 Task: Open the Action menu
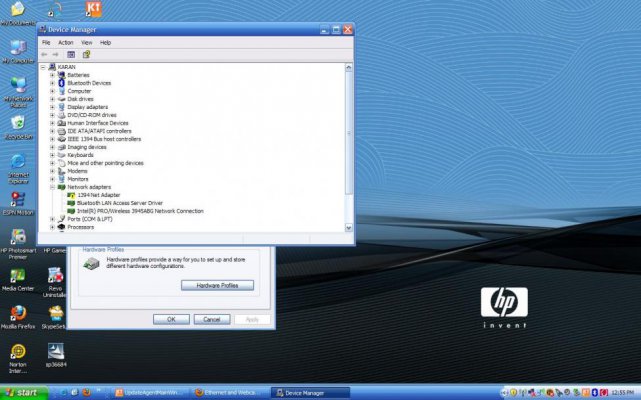point(65,43)
